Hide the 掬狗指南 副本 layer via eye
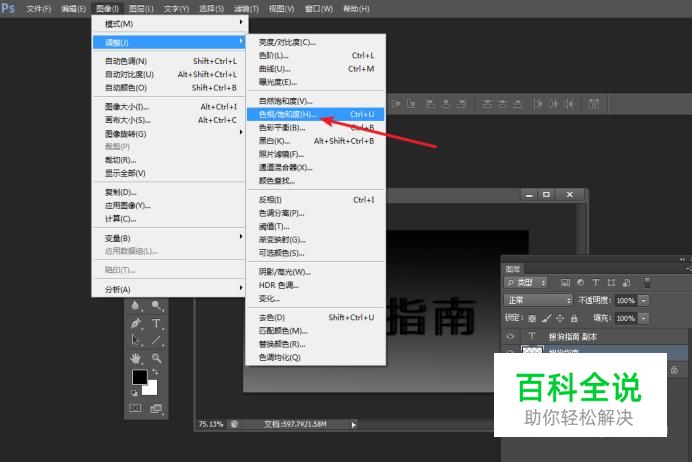Viewport: 692px width, 462px height. (510, 337)
